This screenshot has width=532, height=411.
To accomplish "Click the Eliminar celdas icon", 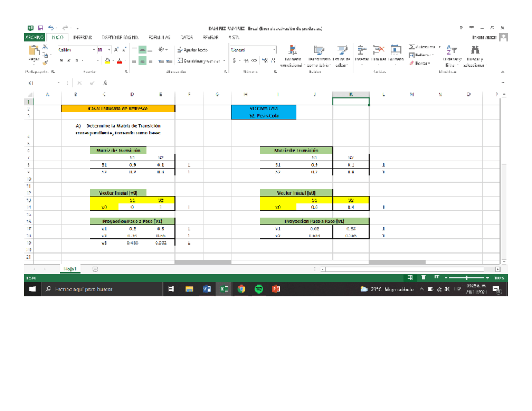I will [x=378, y=51].
